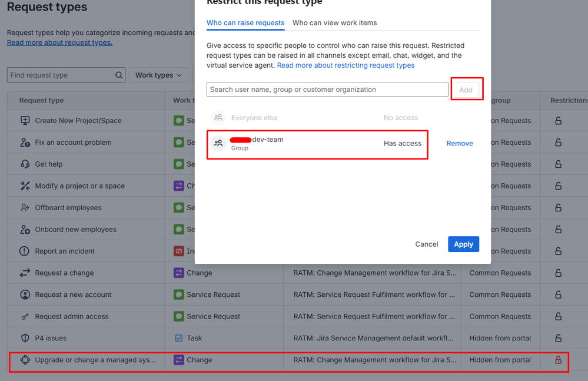Screen dimensions: 588x381
Task: Switch to Who can raise requests tab
Action: (245, 22)
